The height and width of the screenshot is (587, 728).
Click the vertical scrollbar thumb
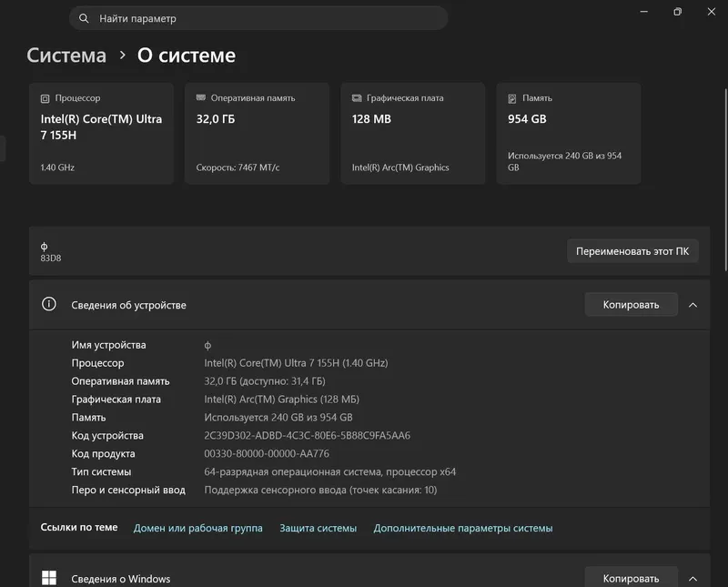(x=725, y=179)
